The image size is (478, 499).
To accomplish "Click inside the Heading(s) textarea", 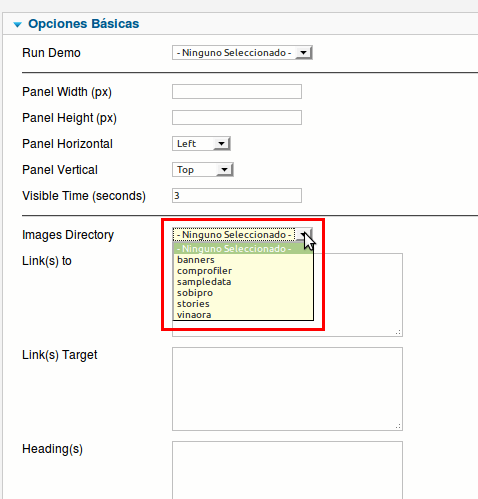I will point(287,470).
